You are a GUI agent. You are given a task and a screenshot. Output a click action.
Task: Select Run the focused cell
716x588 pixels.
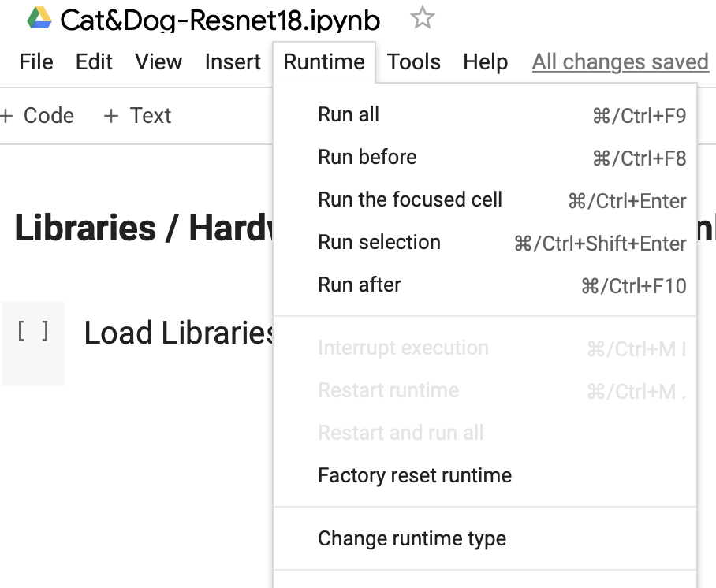coord(410,199)
